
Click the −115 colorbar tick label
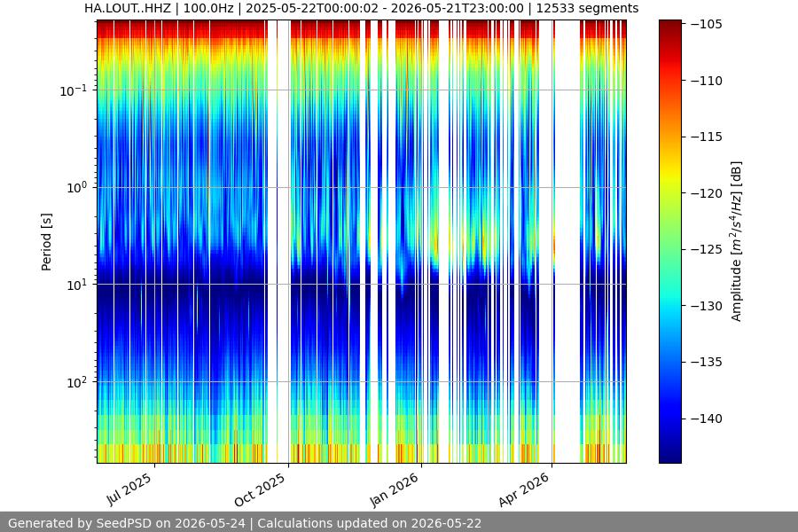[x=707, y=137]
